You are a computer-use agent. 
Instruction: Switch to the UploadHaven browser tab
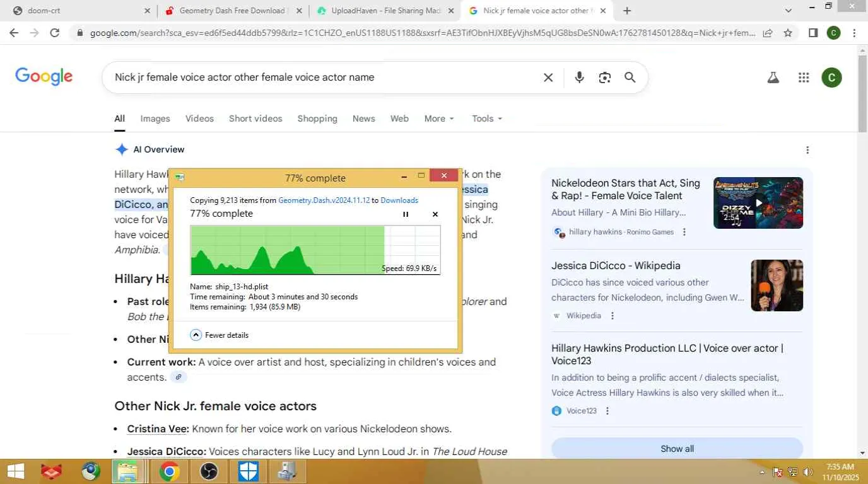click(384, 11)
